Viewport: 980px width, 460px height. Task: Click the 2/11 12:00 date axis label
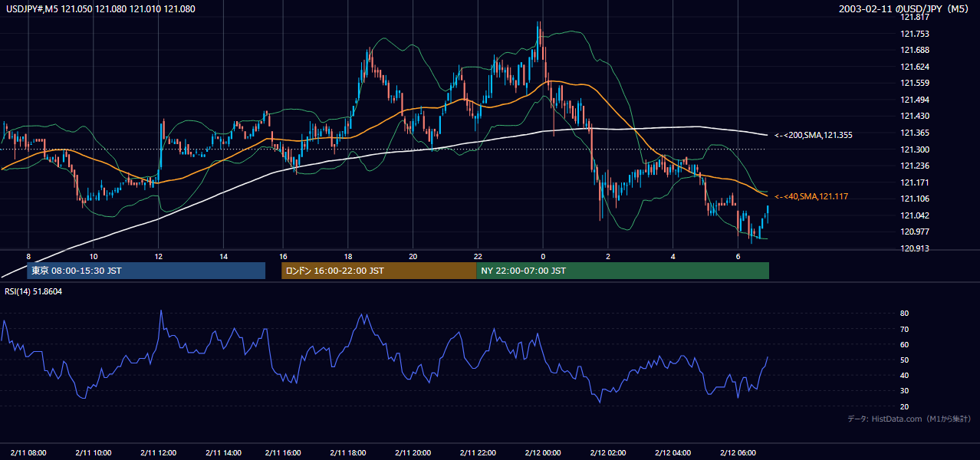click(x=159, y=453)
